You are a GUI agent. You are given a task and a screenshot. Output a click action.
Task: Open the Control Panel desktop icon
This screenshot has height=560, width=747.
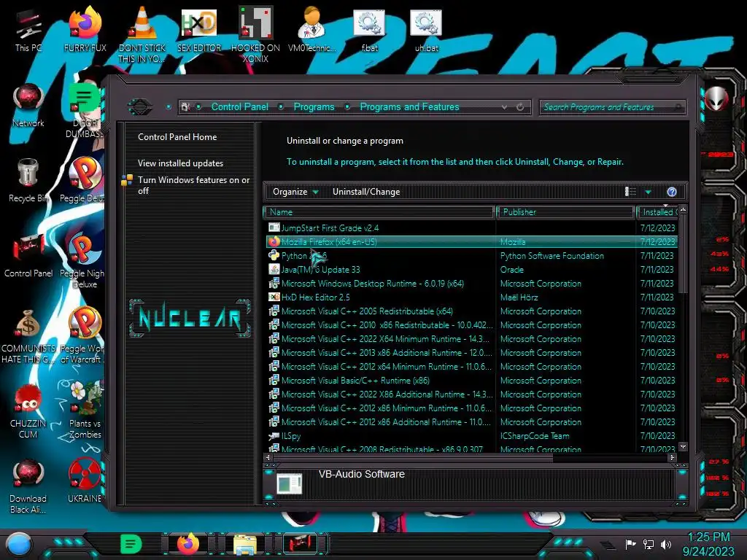[x=28, y=255]
